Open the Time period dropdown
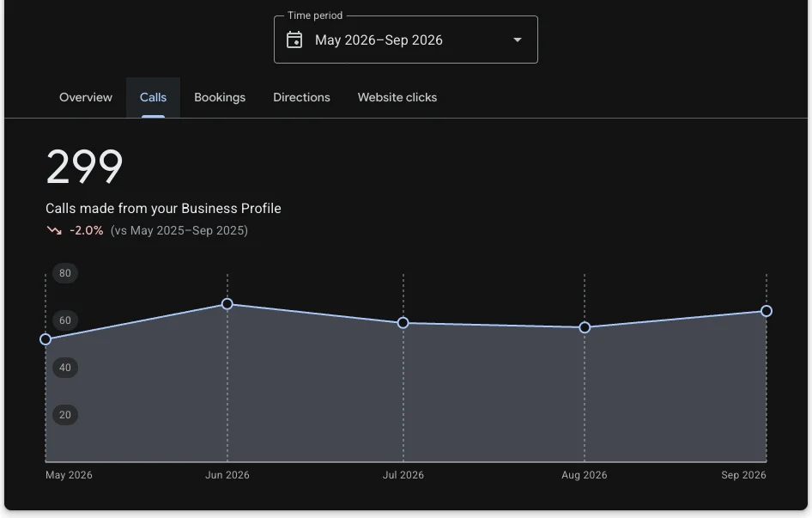 tap(405, 40)
